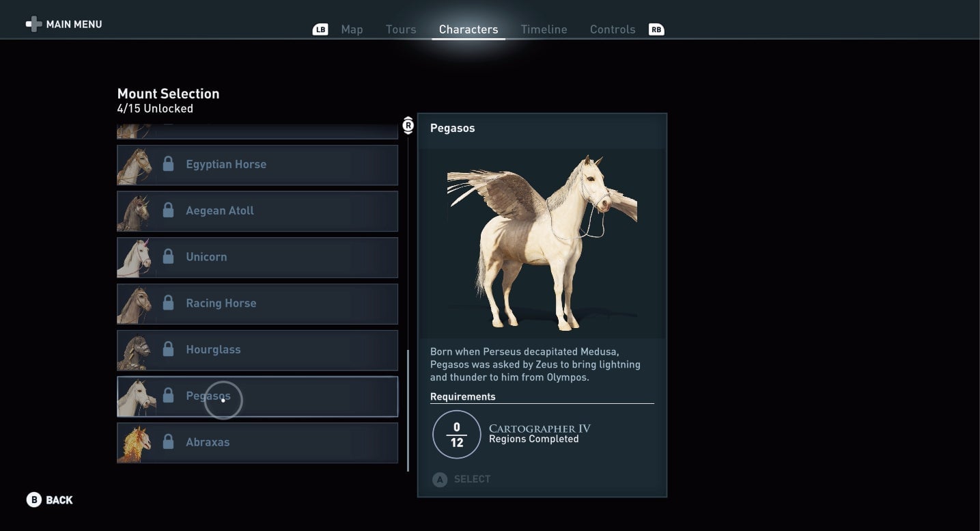Select the Hourglass mount entry
This screenshot has height=531, width=980.
[x=257, y=350]
